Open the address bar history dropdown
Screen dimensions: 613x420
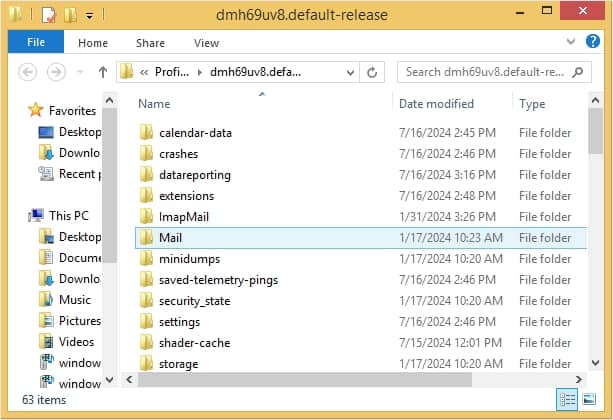click(x=350, y=72)
